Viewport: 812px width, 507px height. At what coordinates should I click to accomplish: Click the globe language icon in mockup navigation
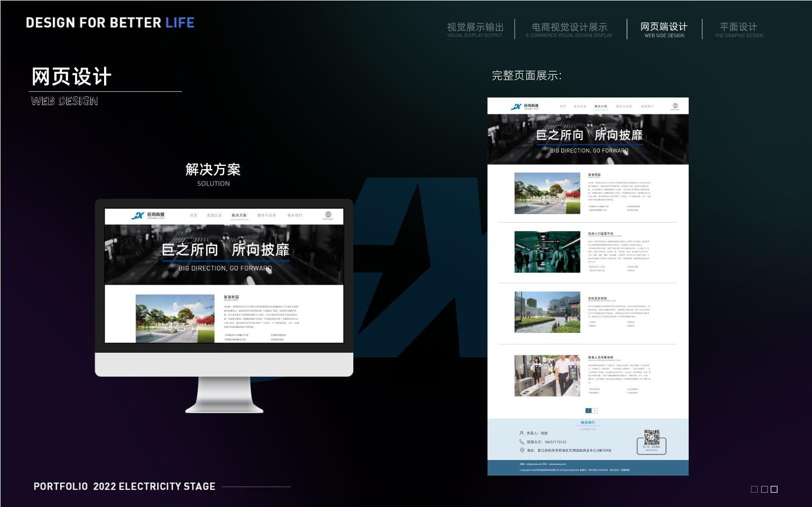click(x=675, y=105)
